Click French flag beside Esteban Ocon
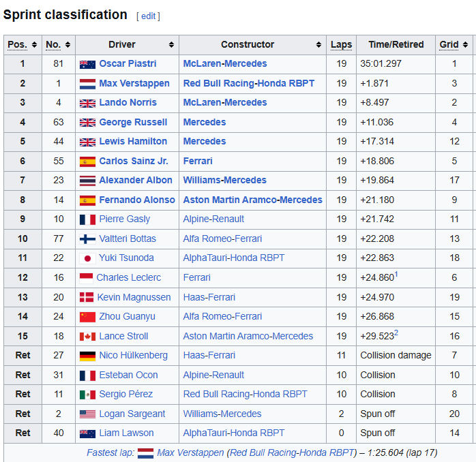This screenshot has width=476, height=462. click(87, 375)
